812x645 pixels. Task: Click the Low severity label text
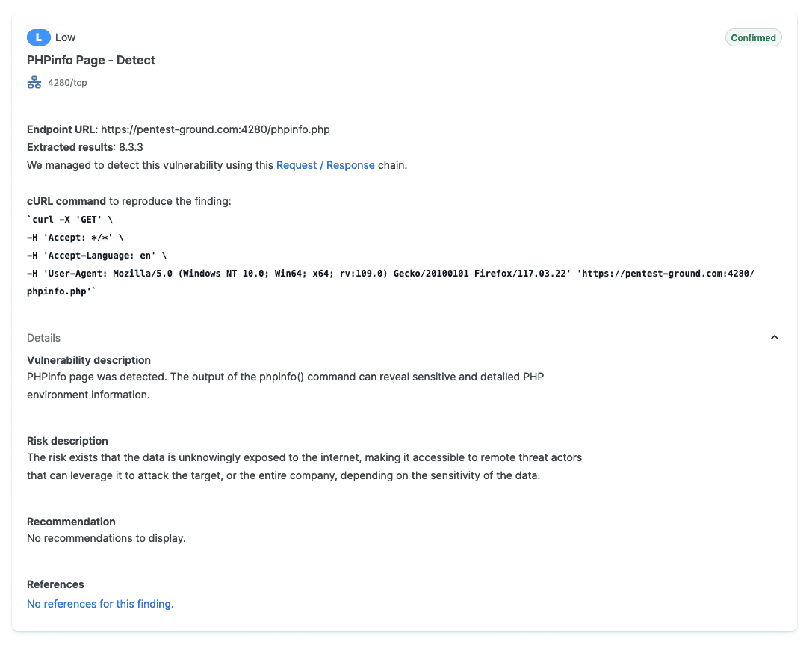(x=66, y=37)
